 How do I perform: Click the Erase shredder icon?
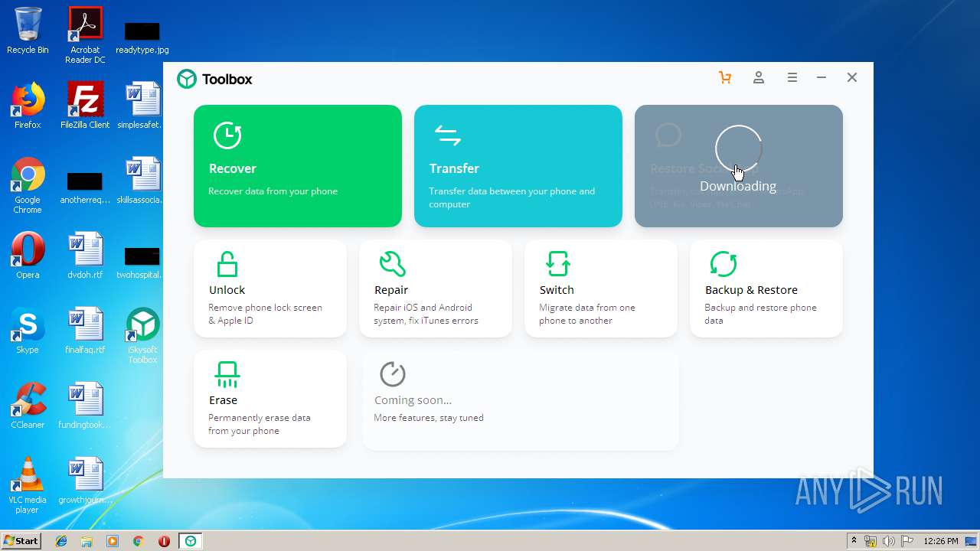pos(227,374)
